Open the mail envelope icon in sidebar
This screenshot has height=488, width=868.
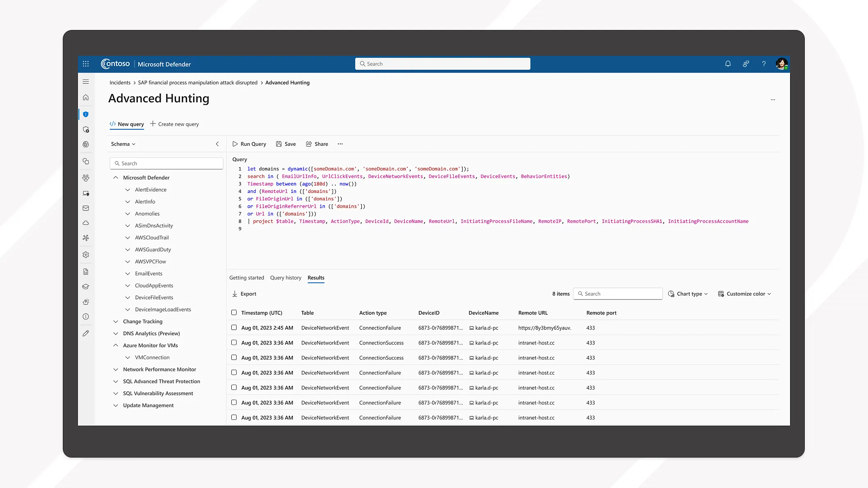point(86,208)
